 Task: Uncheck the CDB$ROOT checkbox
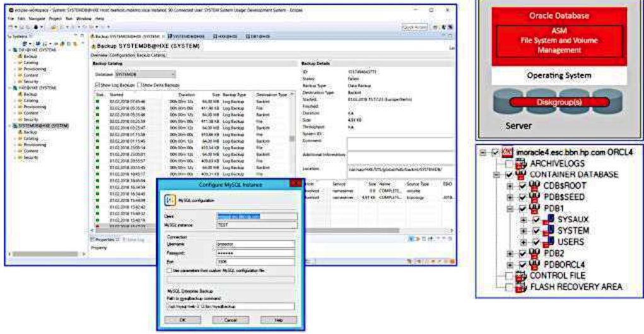tap(522, 186)
